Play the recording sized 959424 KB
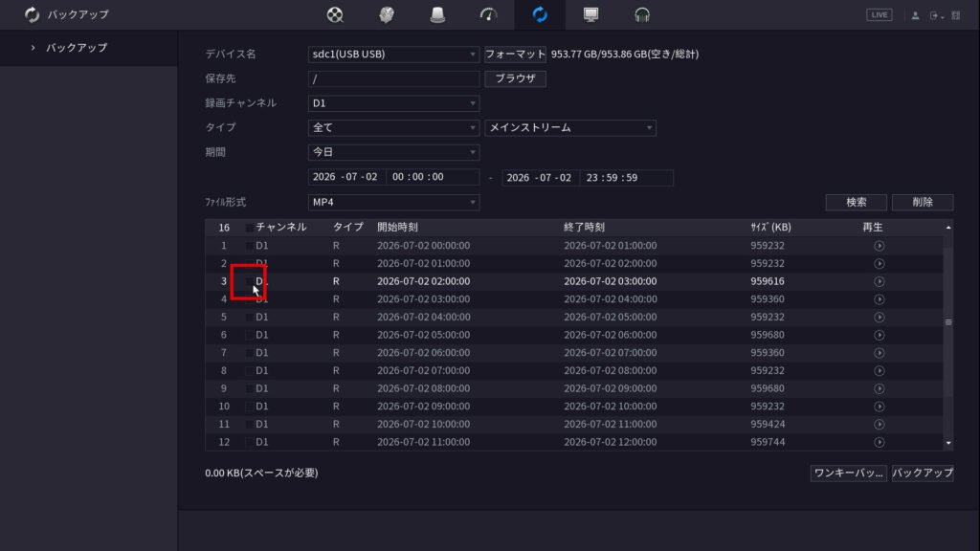This screenshot has height=551, width=980. coord(879,424)
